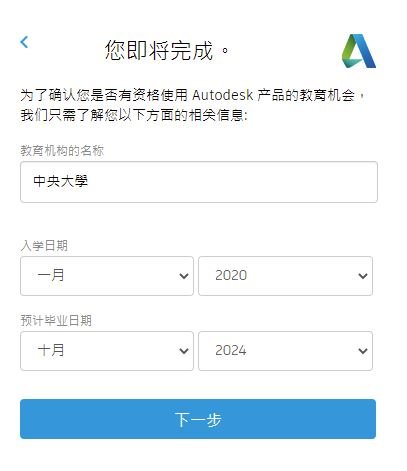Click the chevron arrow beside 一月

pos(184,276)
